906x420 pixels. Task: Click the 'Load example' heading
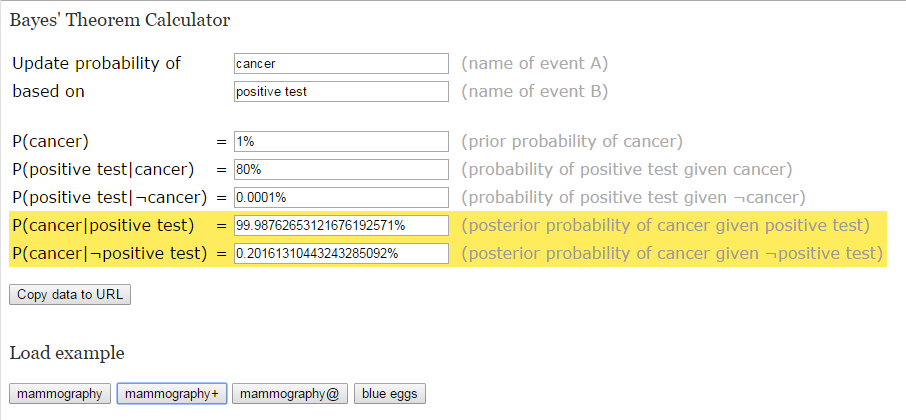point(67,353)
